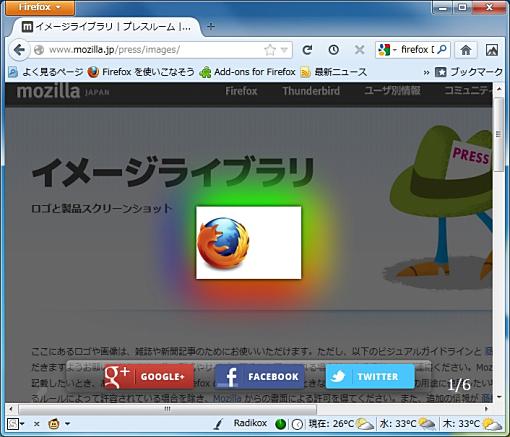This screenshot has height=437, width=510.
Task: Click the scroll down arrow
Action: pos(499,397)
